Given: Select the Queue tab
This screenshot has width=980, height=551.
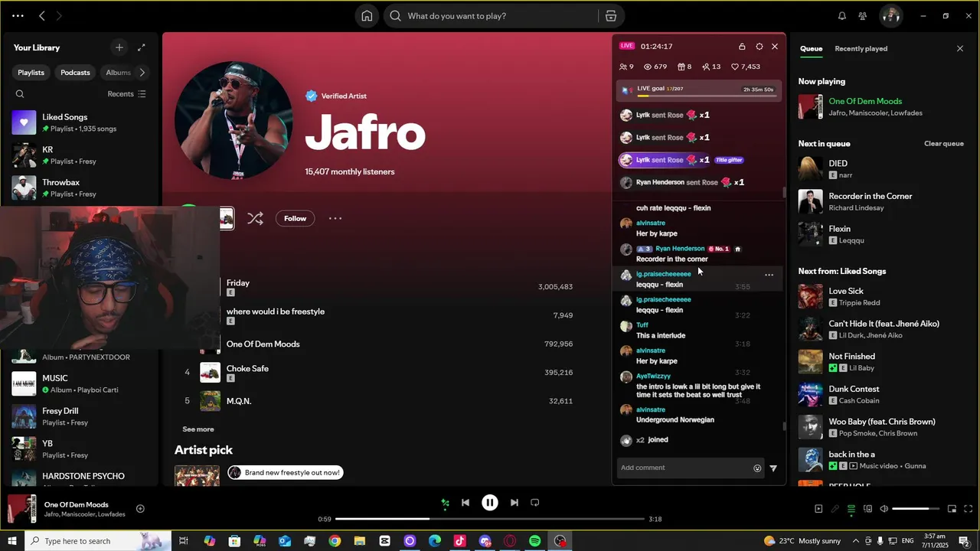Looking at the screenshot, I should (811, 48).
